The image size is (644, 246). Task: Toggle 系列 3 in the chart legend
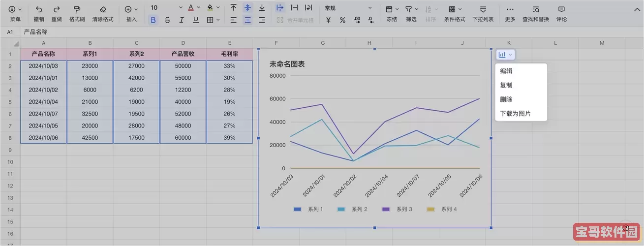click(x=397, y=209)
